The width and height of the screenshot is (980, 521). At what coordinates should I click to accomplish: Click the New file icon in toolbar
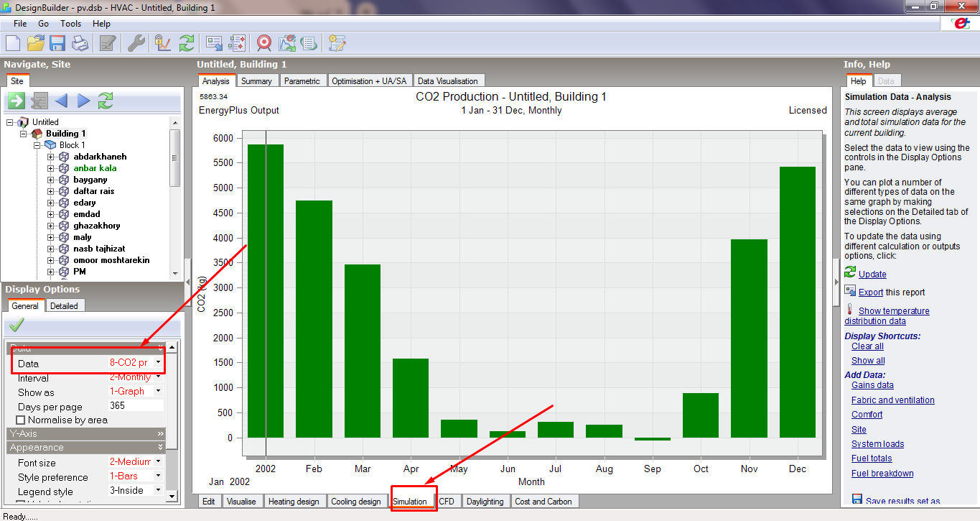[13, 43]
